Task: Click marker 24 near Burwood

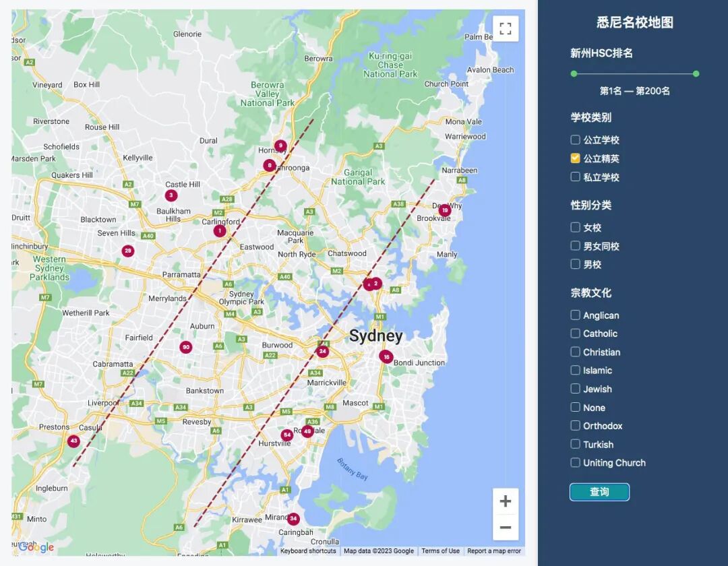Action: [322, 352]
